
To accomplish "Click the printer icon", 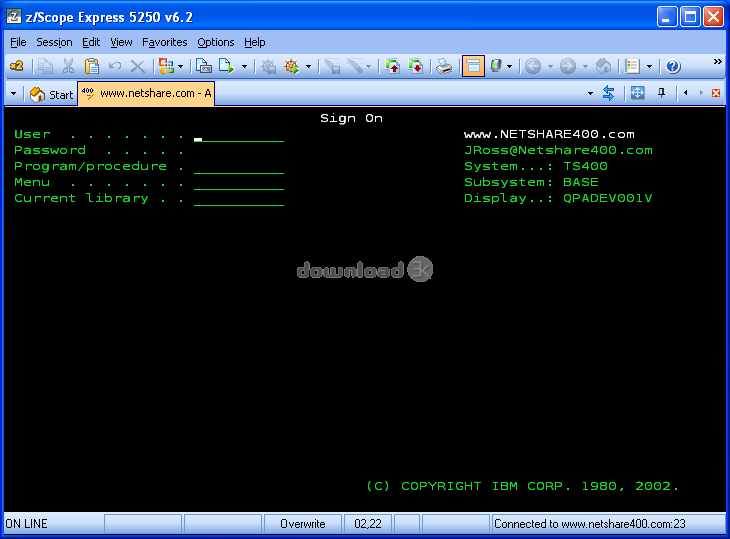I will click(444, 66).
